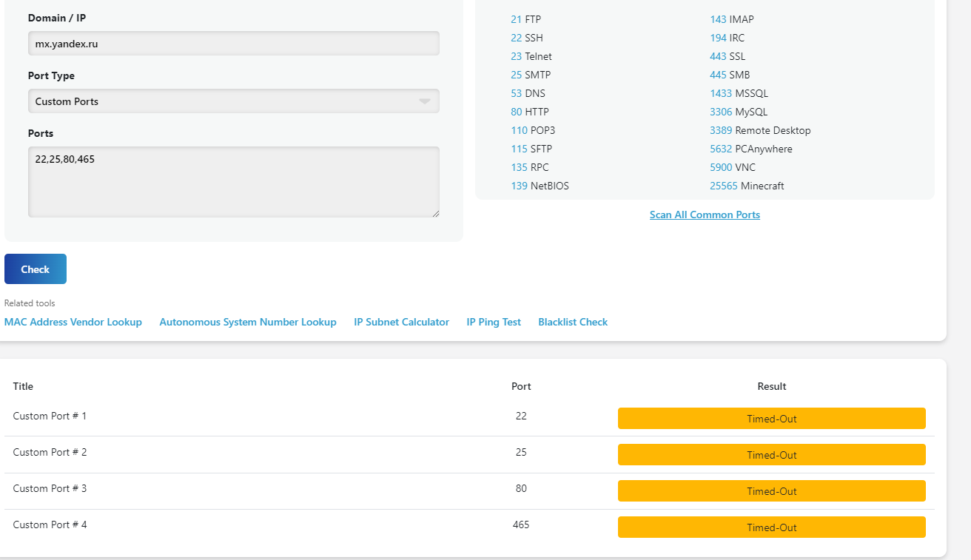Select port 115 SFTP

[531, 149]
